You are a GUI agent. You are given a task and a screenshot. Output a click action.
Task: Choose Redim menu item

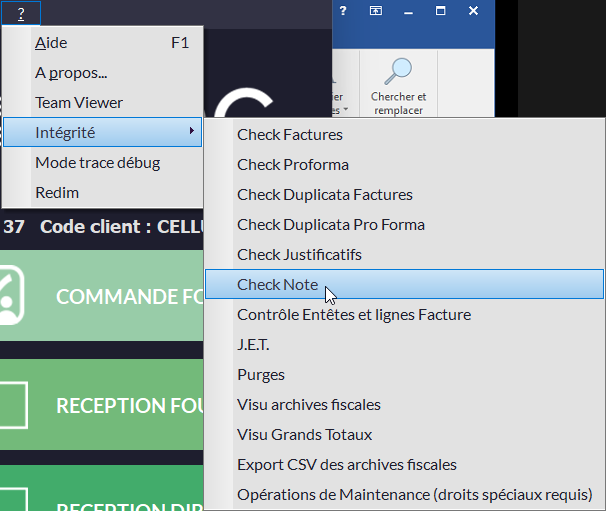coord(57,193)
